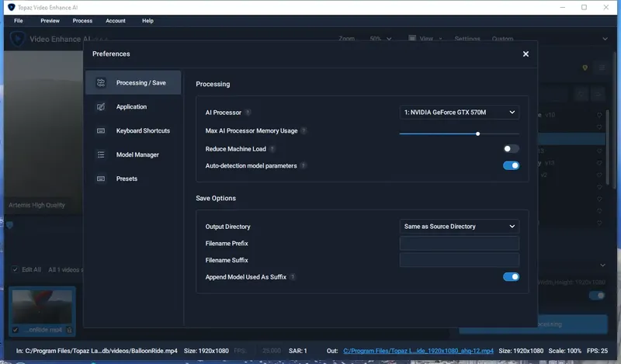Open the Processing / Save preferences section
The height and width of the screenshot is (364, 621).
(x=133, y=82)
